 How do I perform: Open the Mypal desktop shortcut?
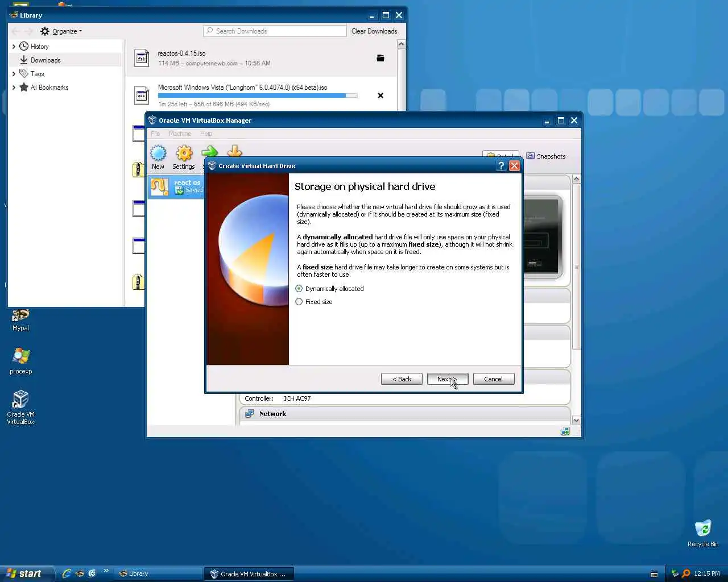click(20, 320)
